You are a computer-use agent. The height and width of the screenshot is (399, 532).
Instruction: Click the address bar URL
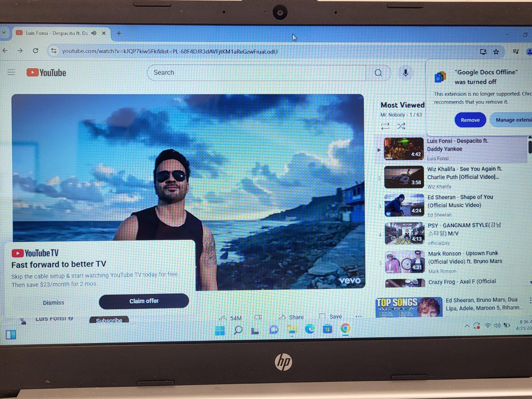pos(170,52)
